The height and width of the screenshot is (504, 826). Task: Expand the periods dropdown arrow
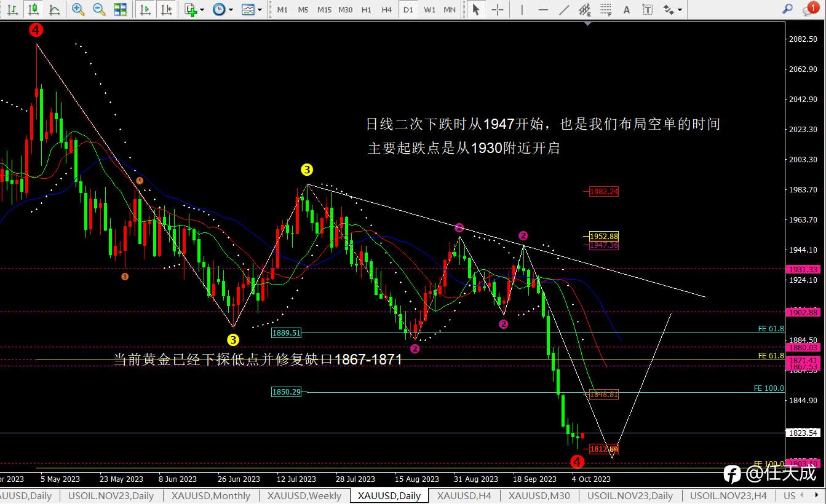tap(231, 9)
